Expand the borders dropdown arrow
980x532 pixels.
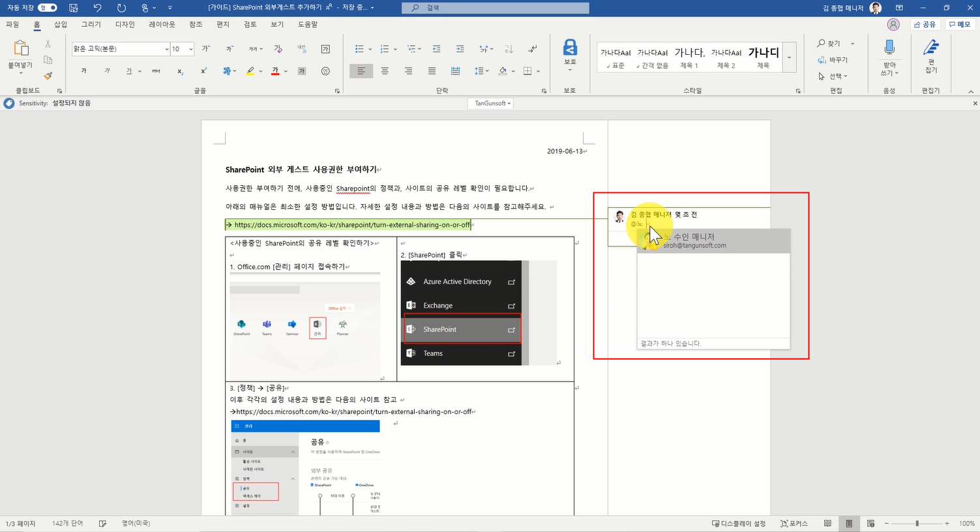538,71
